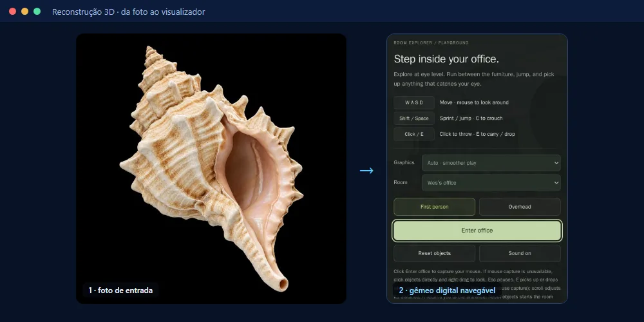644x322 pixels.
Task: Click the Enter office button
Action: click(x=477, y=231)
